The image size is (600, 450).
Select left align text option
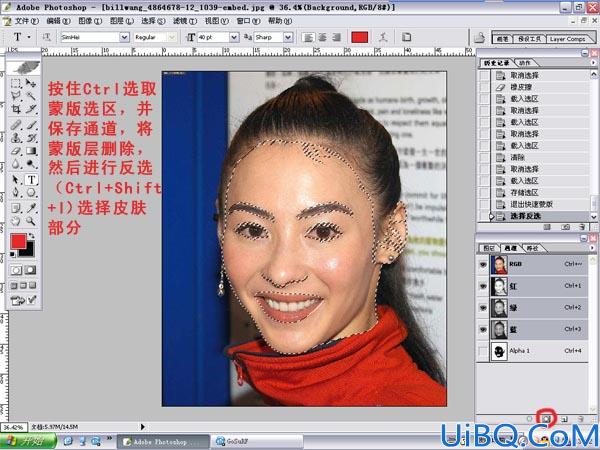coord(308,37)
